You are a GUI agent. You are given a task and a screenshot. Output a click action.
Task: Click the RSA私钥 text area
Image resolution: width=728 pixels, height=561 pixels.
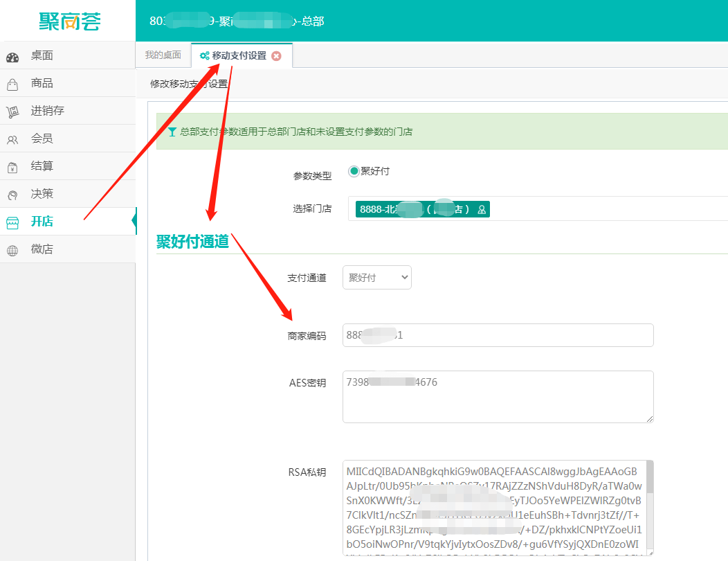click(x=498, y=508)
